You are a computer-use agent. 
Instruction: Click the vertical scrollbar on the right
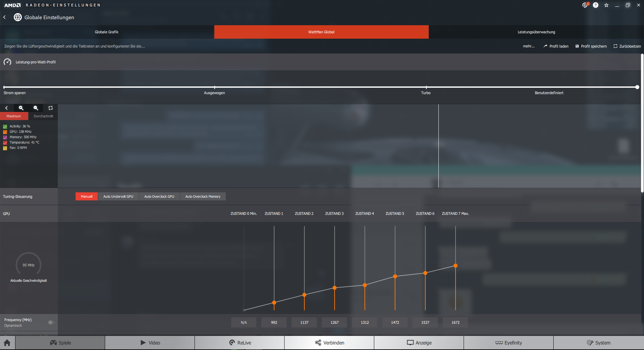tap(642, 123)
